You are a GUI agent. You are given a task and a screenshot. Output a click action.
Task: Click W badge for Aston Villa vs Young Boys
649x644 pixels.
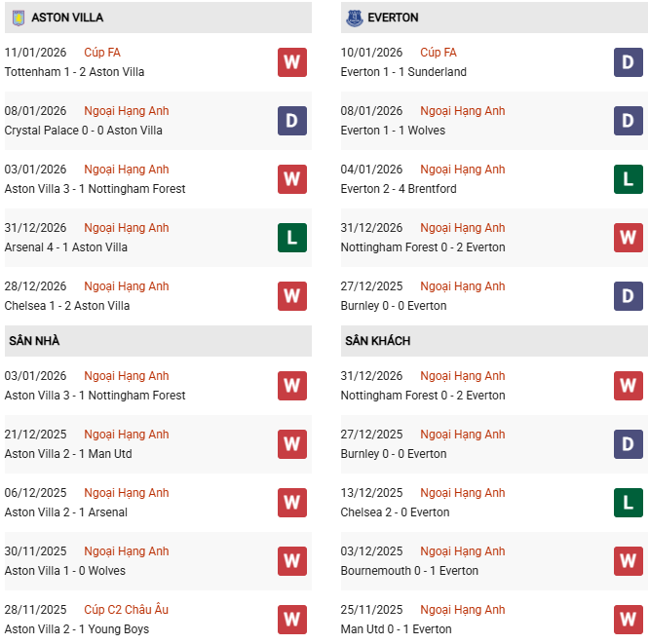(292, 620)
